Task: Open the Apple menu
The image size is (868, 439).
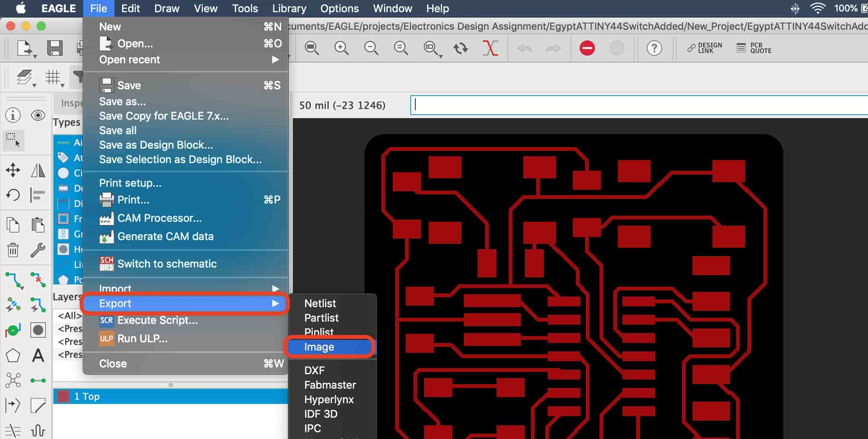Action: (21, 8)
